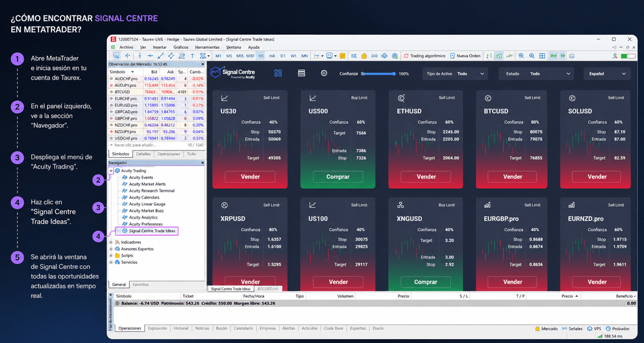Click the zoom out magnifier icon

click(531, 56)
